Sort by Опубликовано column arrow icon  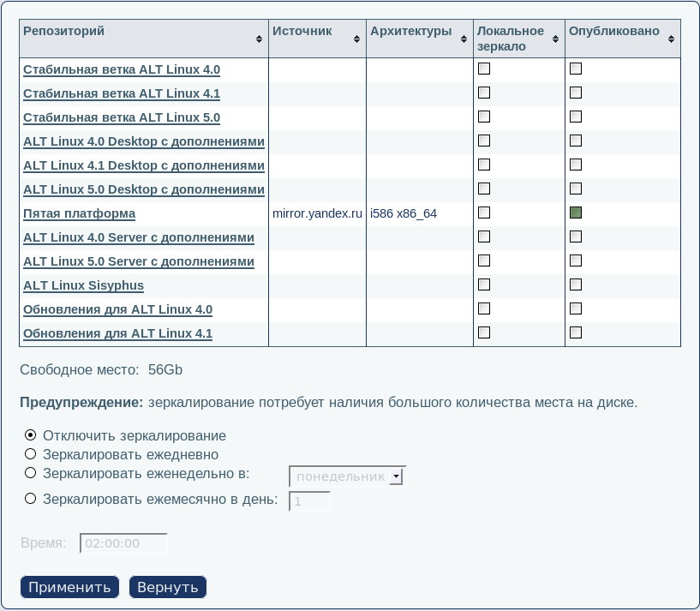click(672, 39)
